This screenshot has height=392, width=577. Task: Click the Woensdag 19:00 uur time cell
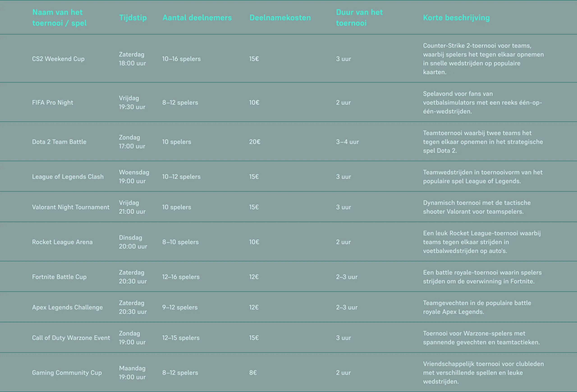[x=134, y=177]
